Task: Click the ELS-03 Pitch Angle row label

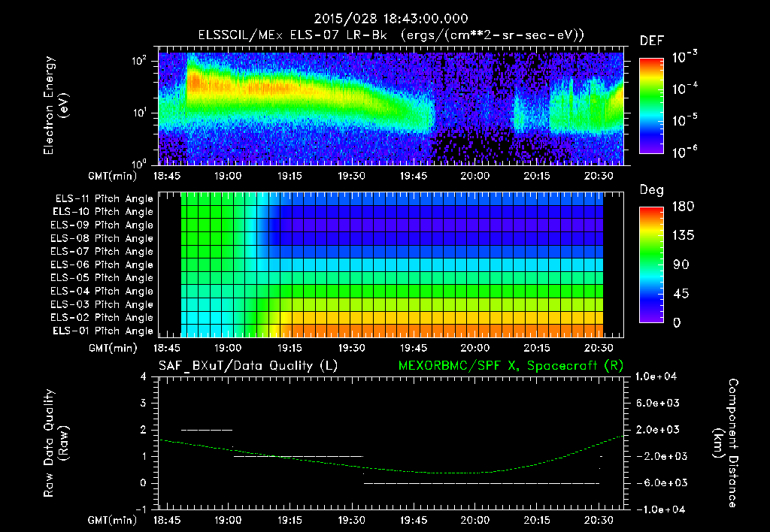Action: pyautogui.click(x=102, y=304)
